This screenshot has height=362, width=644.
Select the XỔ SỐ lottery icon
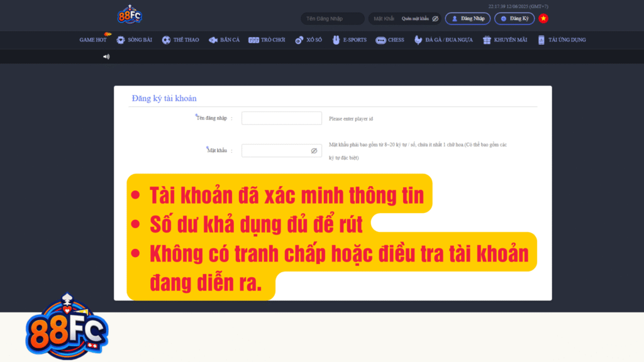tap(298, 40)
